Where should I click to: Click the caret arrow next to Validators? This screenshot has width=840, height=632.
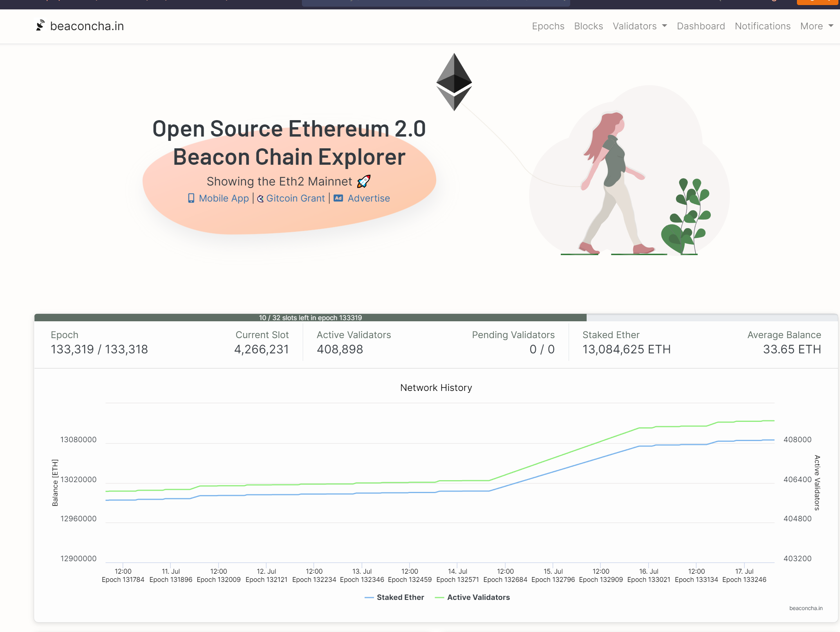click(665, 26)
